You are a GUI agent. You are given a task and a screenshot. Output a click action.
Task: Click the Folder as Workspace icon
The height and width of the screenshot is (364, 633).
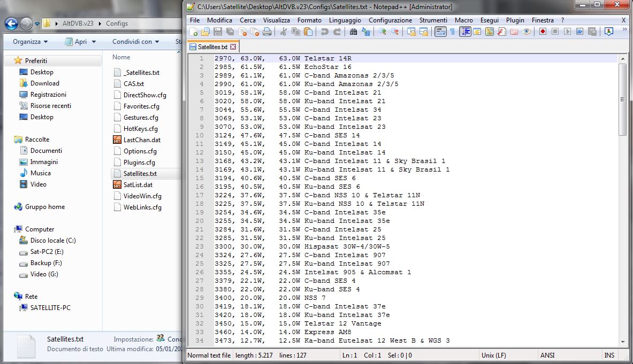(514, 32)
